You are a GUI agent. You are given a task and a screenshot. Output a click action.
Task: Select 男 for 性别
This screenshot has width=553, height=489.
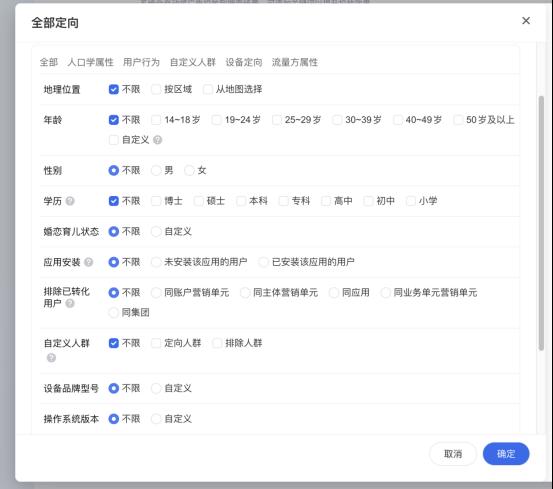pos(156,171)
